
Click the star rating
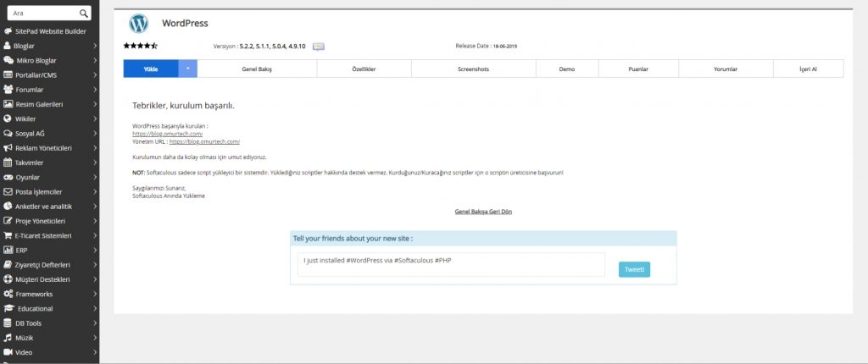pyautogui.click(x=140, y=46)
